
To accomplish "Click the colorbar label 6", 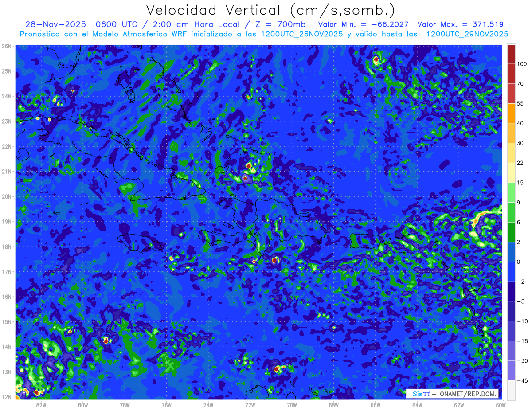I will point(519,222).
